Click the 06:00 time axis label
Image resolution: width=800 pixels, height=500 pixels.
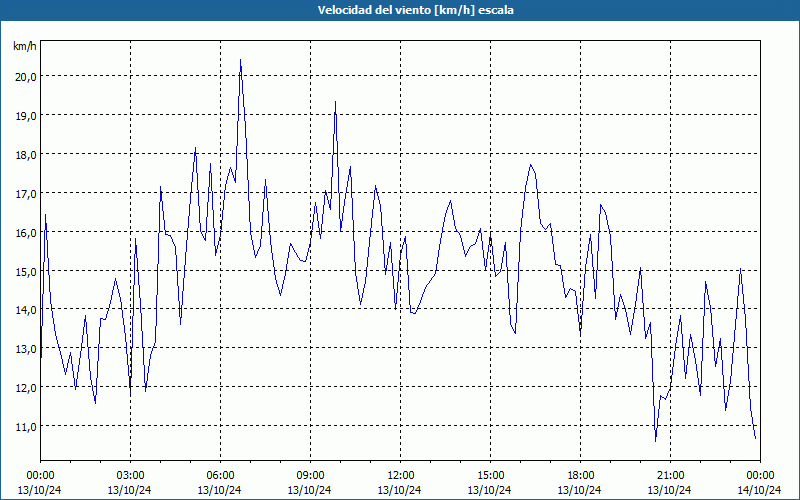point(220,476)
